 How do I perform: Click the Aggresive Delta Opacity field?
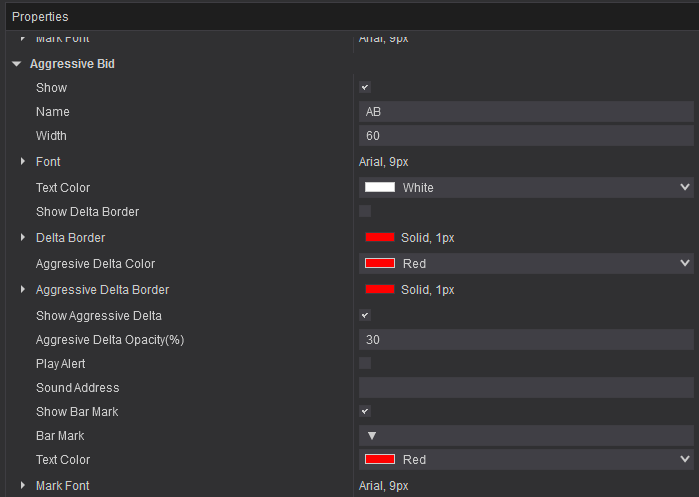point(525,340)
